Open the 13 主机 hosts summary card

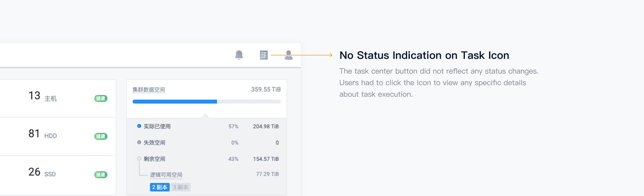(x=58, y=98)
